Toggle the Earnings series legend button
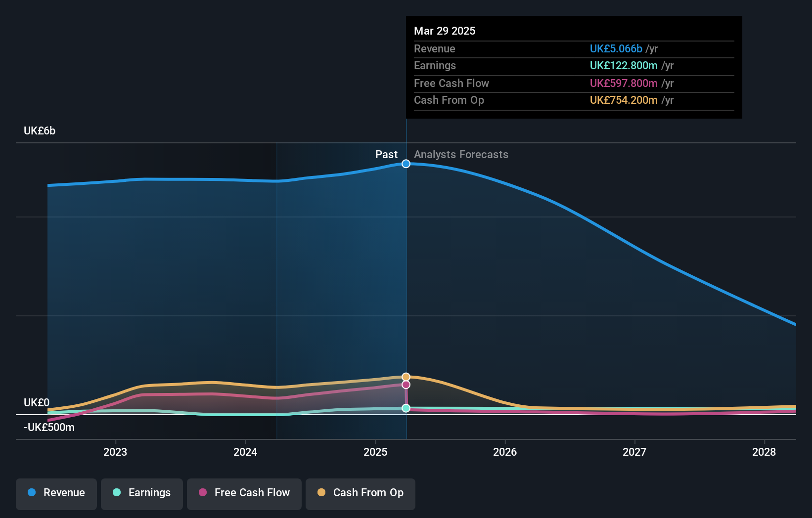The width and height of the screenshot is (812, 518). [x=142, y=494]
